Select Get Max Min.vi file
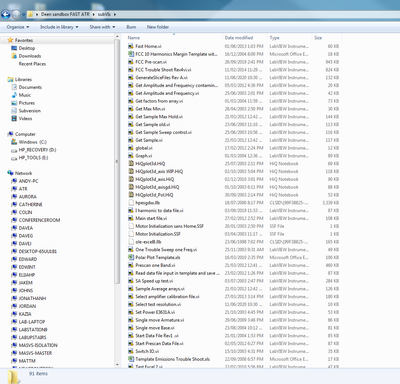Screen dimensions: 400x384 (x=150, y=109)
